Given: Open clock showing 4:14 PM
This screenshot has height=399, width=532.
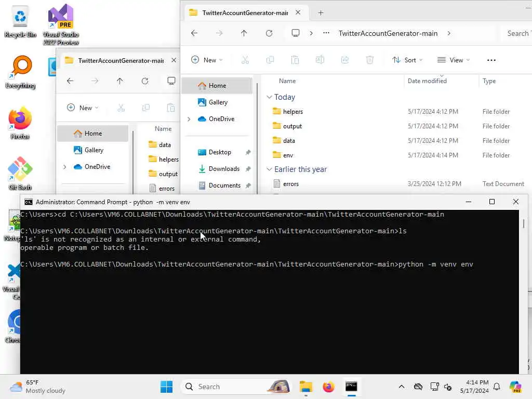Looking at the screenshot, I should (x=474, y=387).
